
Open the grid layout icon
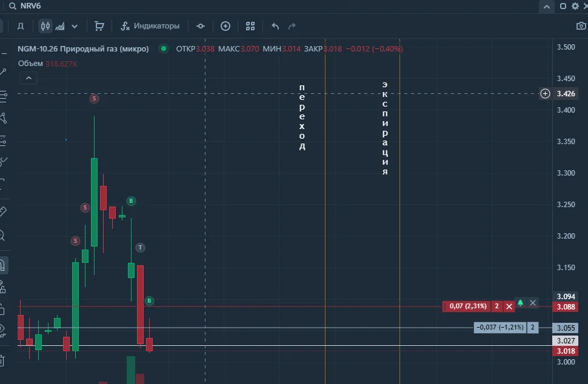pyautogui.click(x=250, y=26)
